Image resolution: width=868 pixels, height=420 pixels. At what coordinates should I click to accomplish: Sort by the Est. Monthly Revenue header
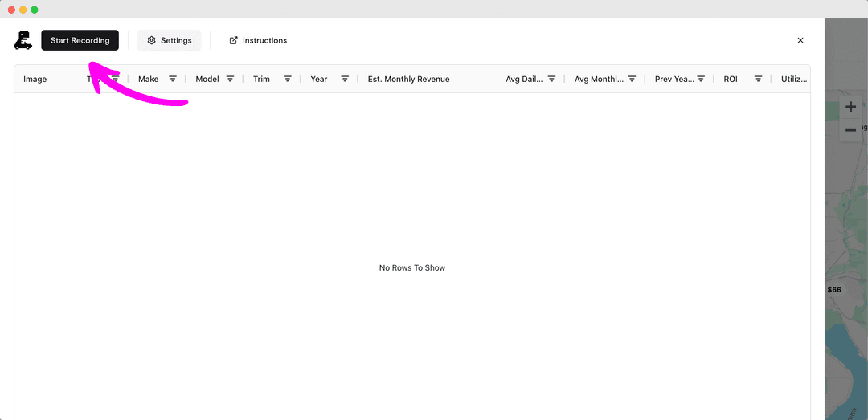pos(408,79)
